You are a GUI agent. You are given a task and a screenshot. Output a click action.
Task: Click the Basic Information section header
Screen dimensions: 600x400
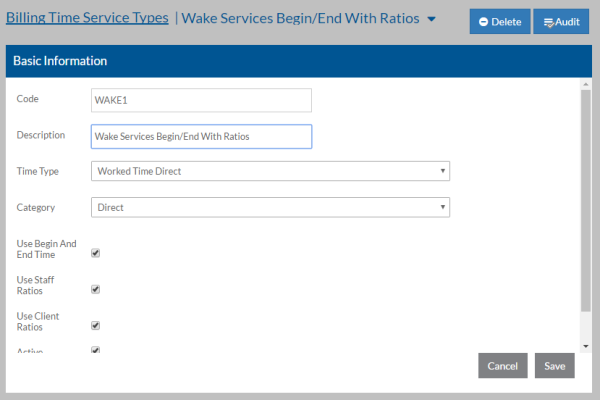click(x=60, y=61)
